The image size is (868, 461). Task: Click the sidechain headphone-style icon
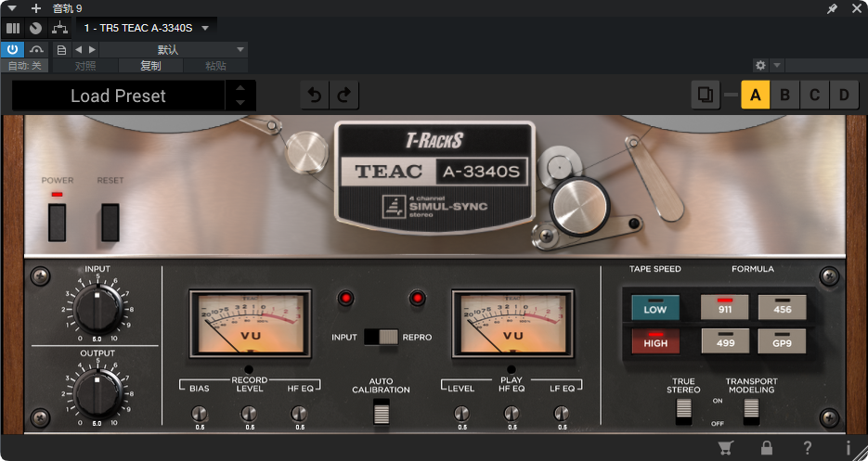click(36, 50)
